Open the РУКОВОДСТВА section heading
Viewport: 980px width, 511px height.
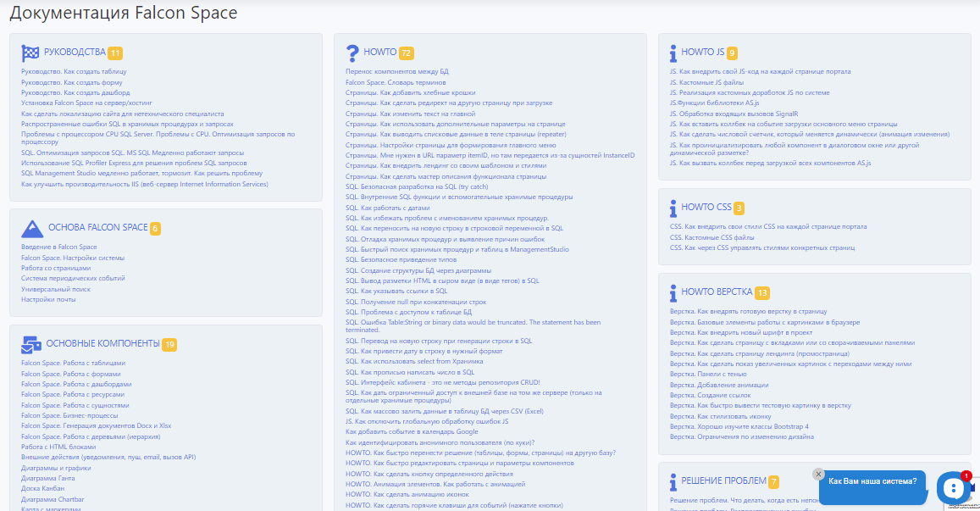[x=75, y=52]
